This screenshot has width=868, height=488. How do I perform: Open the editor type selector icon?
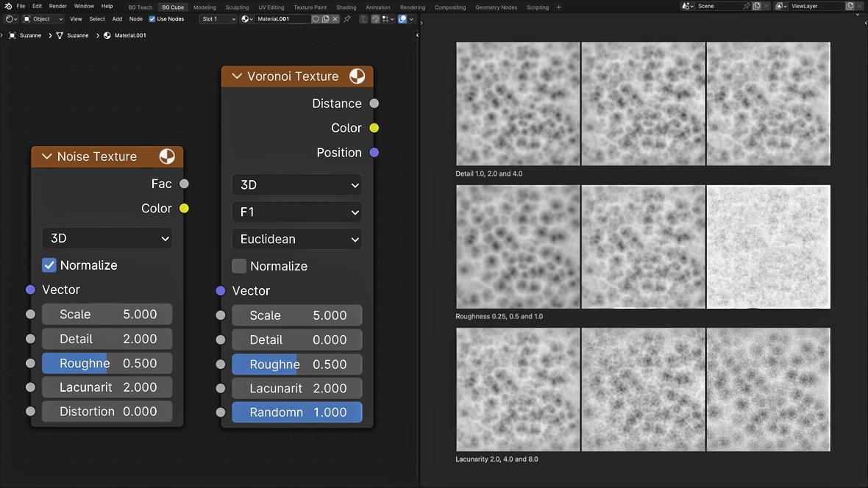click(11, 19)
